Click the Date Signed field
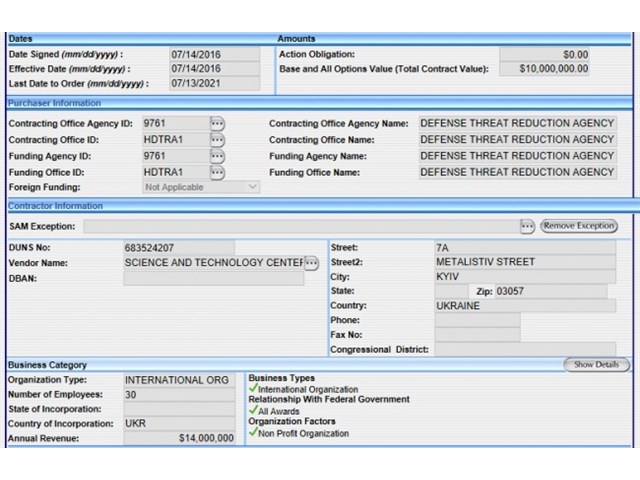 tap(215, 54)
